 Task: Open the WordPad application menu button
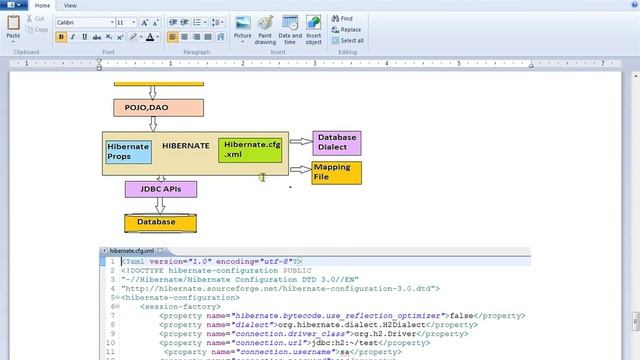click(x=13, y=5)
